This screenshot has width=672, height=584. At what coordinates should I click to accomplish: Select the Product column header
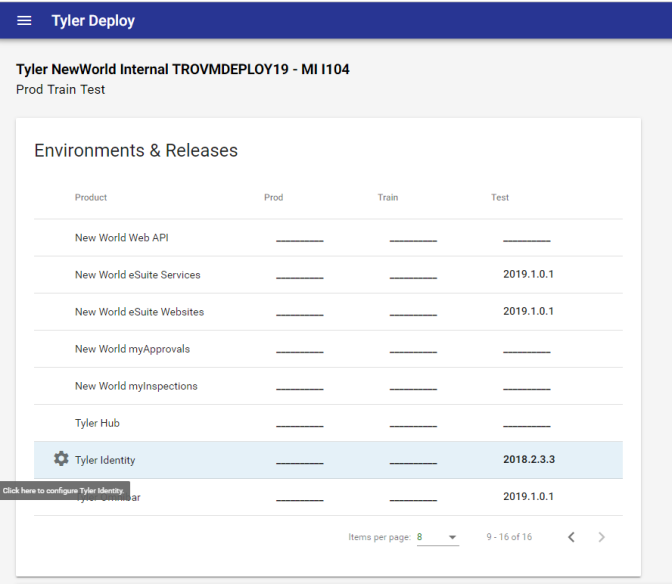(91, 197)
